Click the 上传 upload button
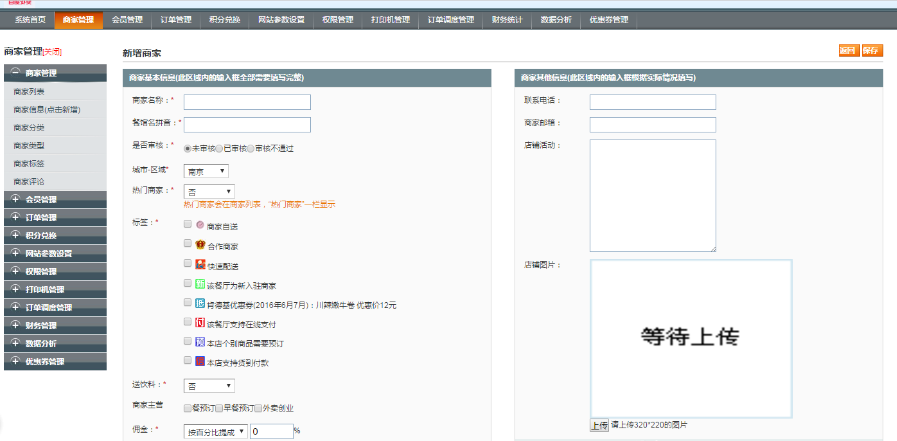The width and height of the screenshot is (897, 441). pyautogui.click(x=599, y=426)
